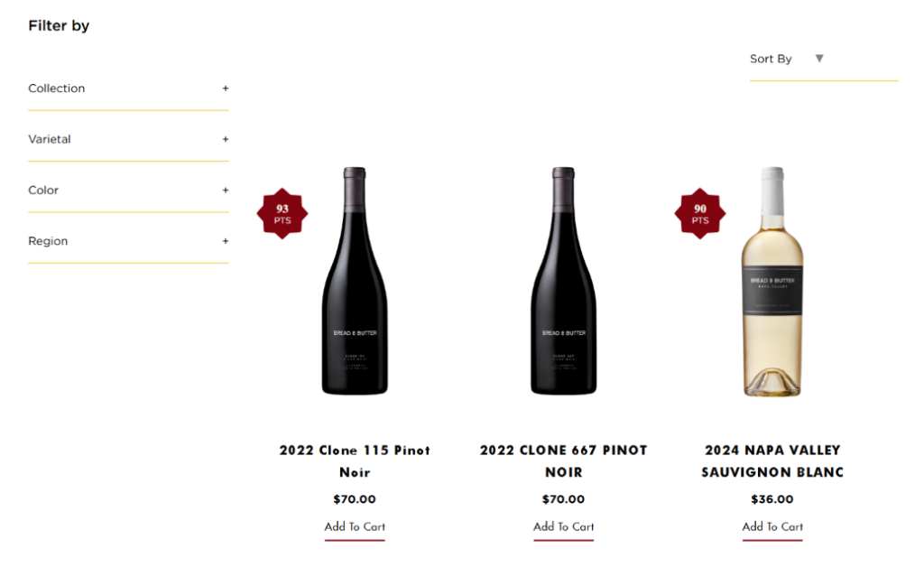The height and width of the screenshot is (586, 924).
Task: Expand the Collection filter plus icon
Action: point(226,88)
